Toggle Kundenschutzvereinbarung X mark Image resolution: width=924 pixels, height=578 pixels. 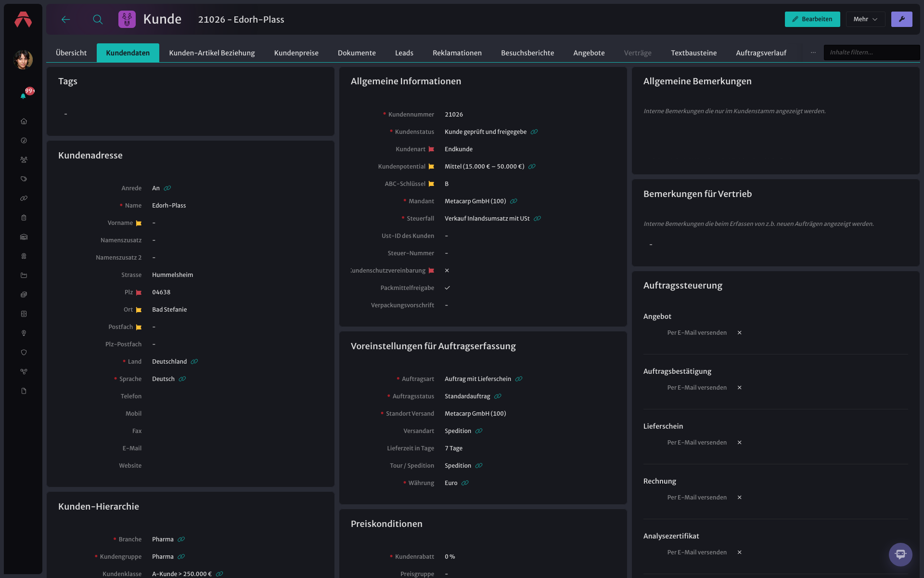point(447,271)
